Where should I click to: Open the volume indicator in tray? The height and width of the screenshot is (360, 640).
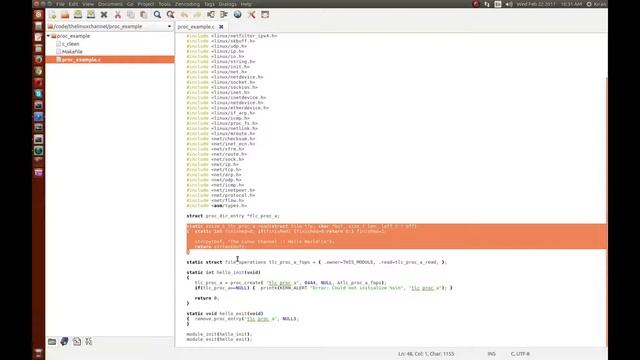click(509, 4)
